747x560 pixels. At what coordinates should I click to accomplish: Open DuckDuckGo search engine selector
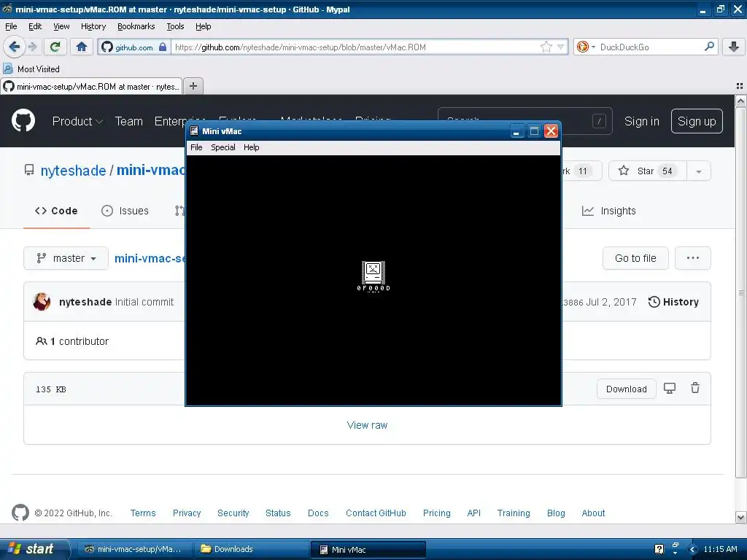586,47
